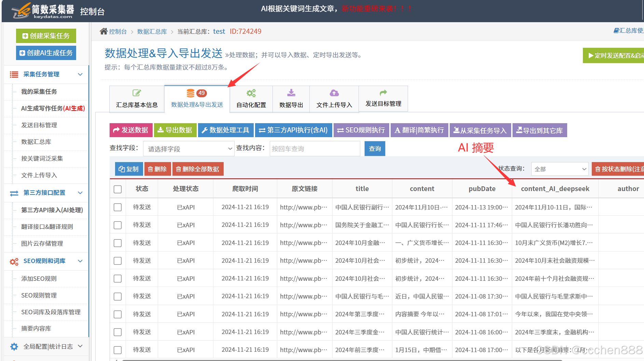Viewport: 644px width, 361px height.
Task: Click upload icon on 从采集任务导入
Action: click(x=456, y=130)
